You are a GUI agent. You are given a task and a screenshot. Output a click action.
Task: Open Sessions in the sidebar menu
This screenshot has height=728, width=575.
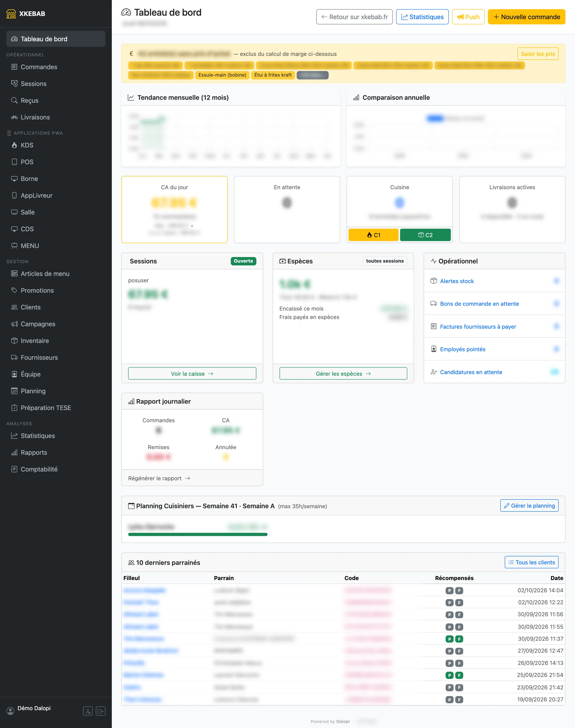(56, 84)
